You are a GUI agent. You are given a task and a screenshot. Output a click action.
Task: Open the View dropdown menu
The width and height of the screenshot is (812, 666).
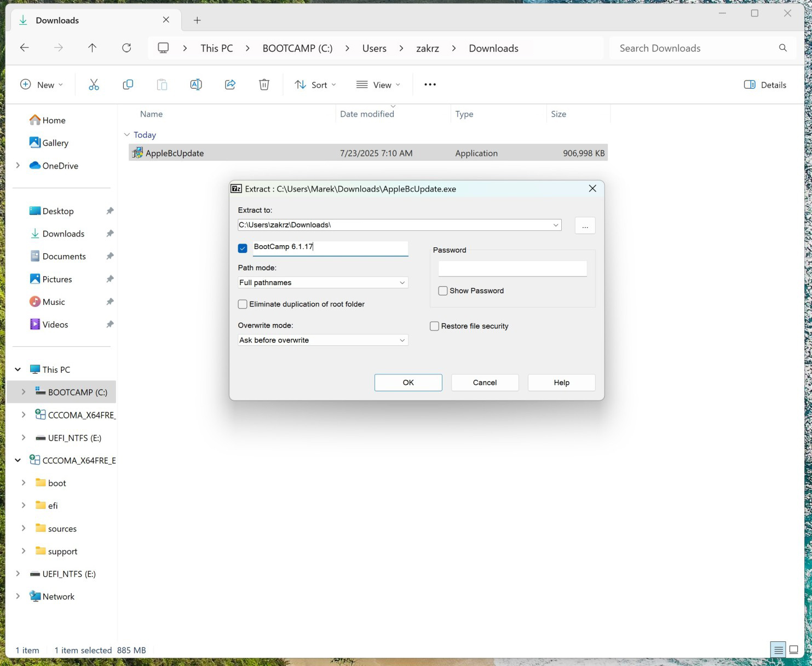pyautogui.click(x=378, y=84)
